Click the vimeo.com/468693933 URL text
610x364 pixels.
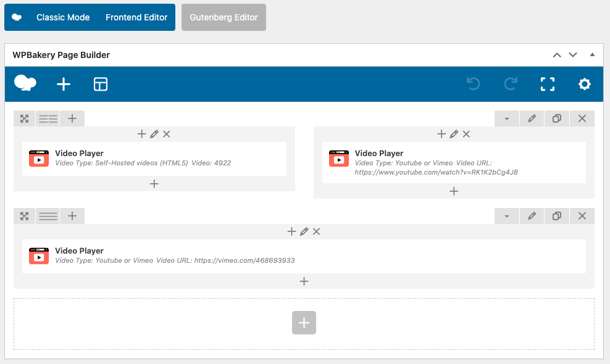(244, 260)
